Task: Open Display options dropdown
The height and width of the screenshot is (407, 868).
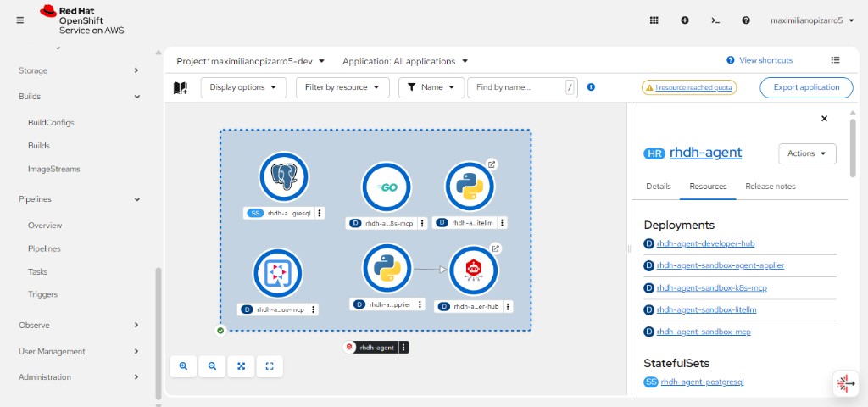Action: click(x=243, y=87)
